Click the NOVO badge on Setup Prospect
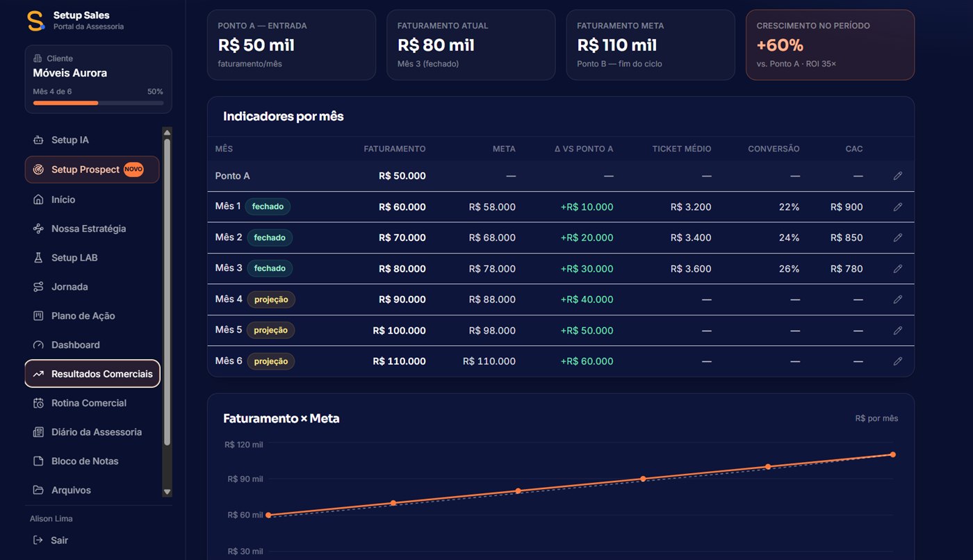 [133, 170]
